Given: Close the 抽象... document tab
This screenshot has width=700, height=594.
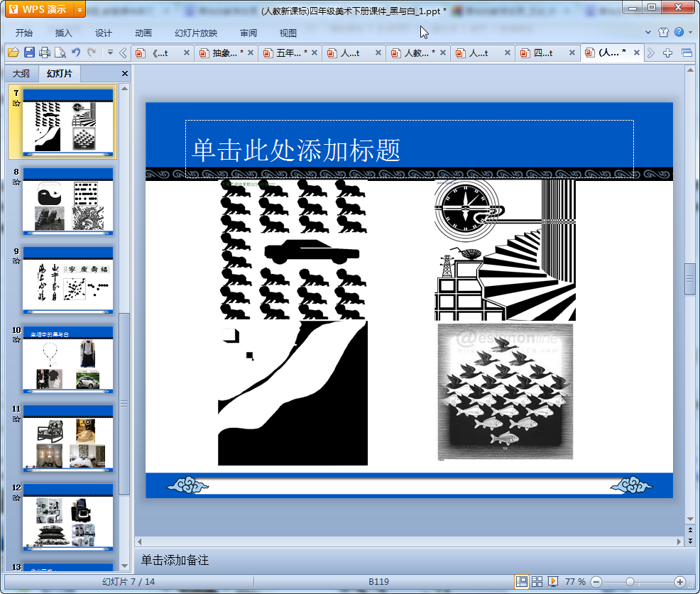Looking at the screenshot, I should pyautogui.click(x=251, y=53).
